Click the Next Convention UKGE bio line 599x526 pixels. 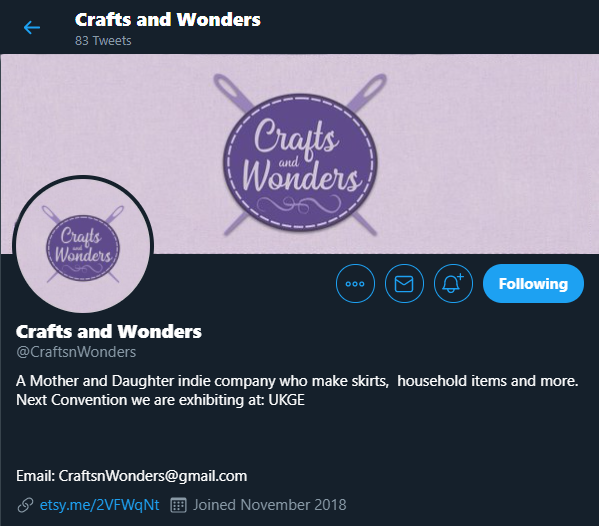coord(160,400)
